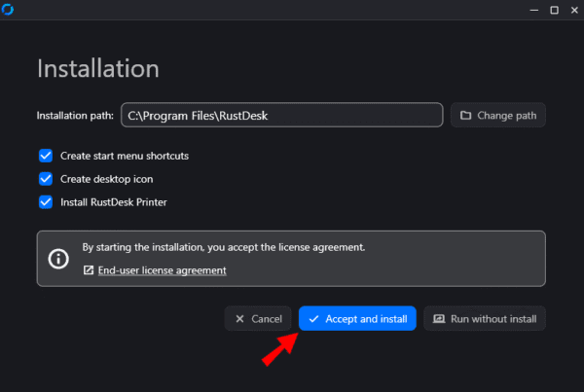
Task: Click the laptop icon on Run without install
Action: (439, 319)
